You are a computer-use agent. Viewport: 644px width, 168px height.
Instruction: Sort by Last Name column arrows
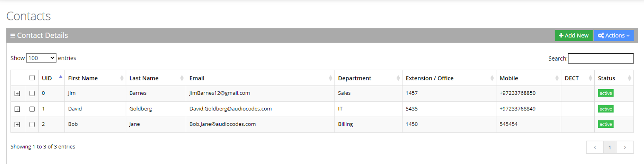(182, 78)
